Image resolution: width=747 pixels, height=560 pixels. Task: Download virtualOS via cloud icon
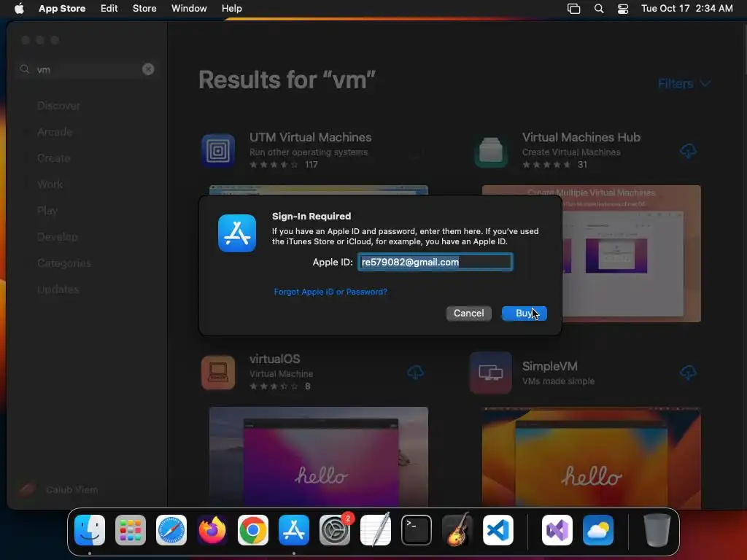pyautogui.click(x=415, y=373)
